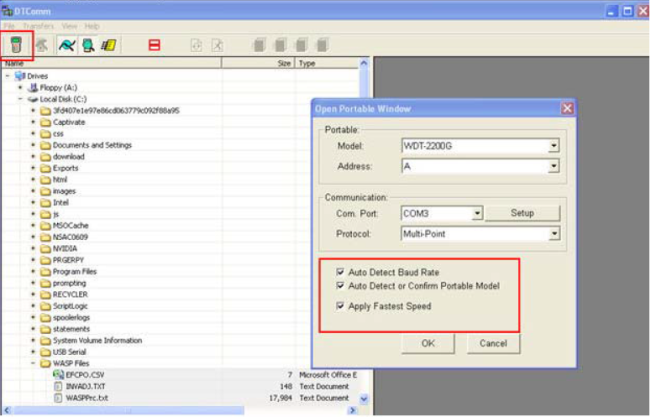651x417 pixels.
Task: Open the View menu
Action: pos(70,25)
